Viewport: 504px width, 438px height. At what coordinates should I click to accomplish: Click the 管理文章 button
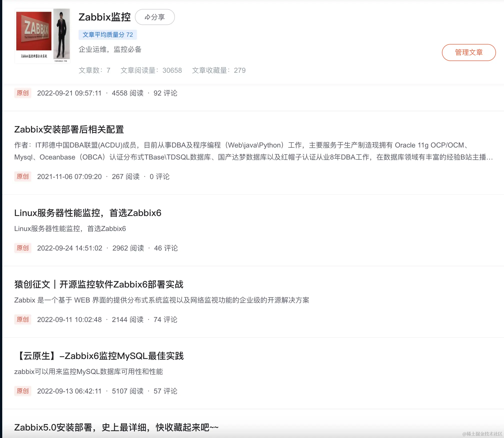point(468,52)
